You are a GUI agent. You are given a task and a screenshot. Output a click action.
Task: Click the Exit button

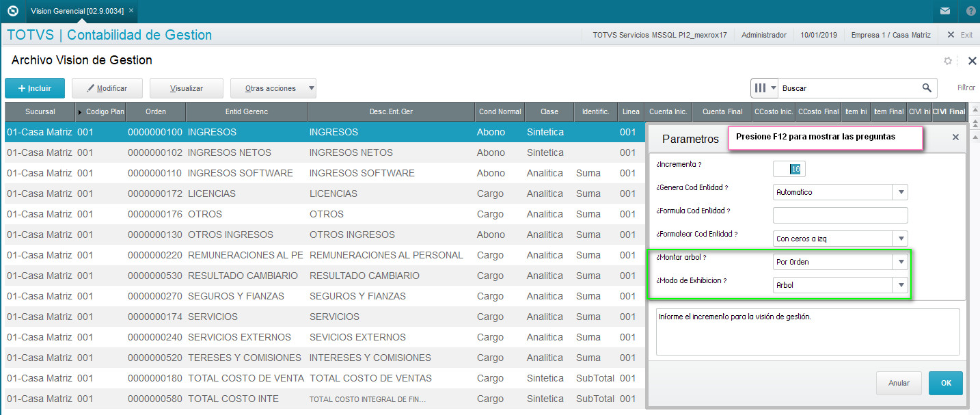click(959, 35)
